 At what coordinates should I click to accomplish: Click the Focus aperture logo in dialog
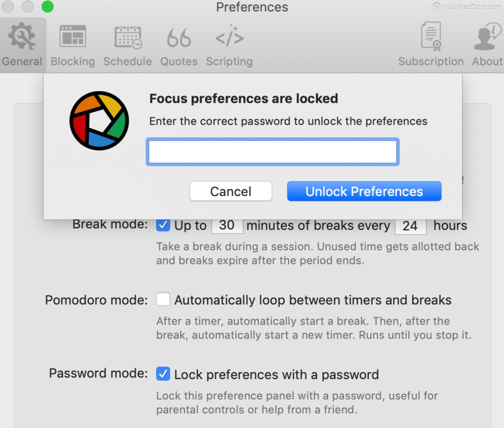99,121
